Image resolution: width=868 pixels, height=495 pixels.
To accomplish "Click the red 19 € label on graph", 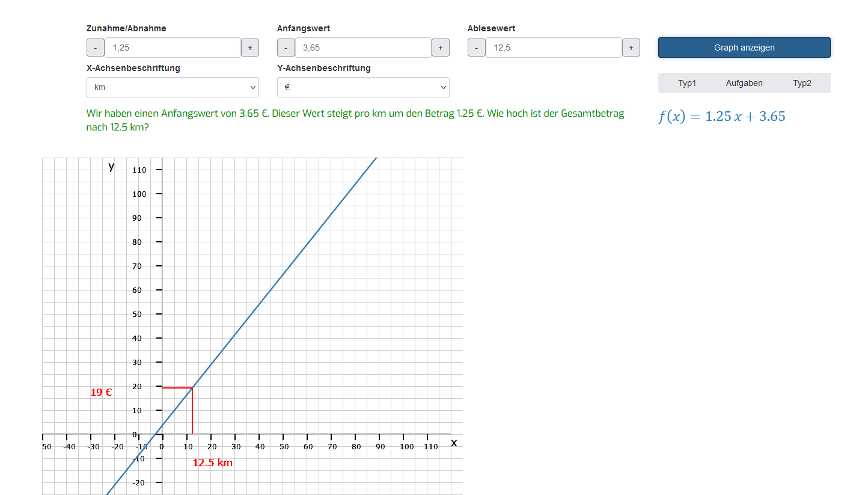I will (x=102, y=392).
